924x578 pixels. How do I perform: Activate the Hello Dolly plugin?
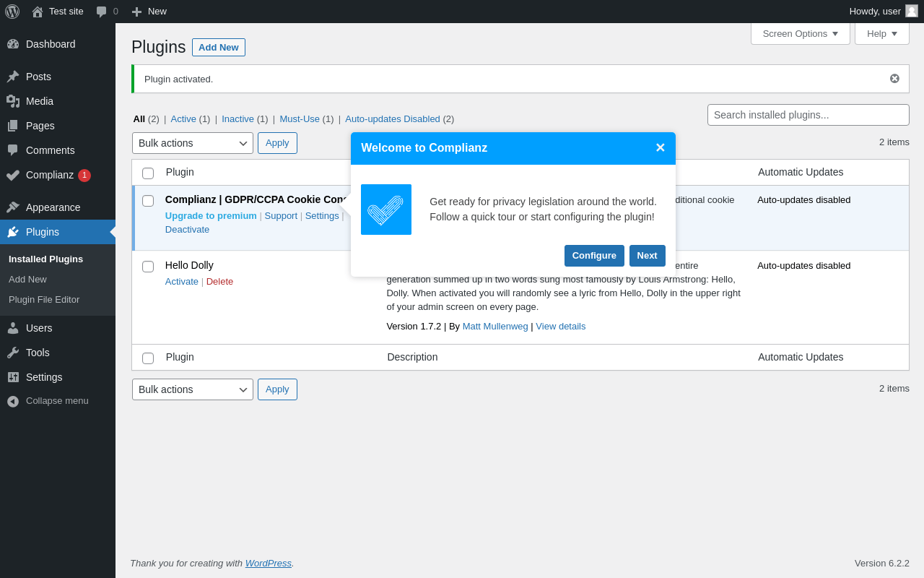coord(182,282)
